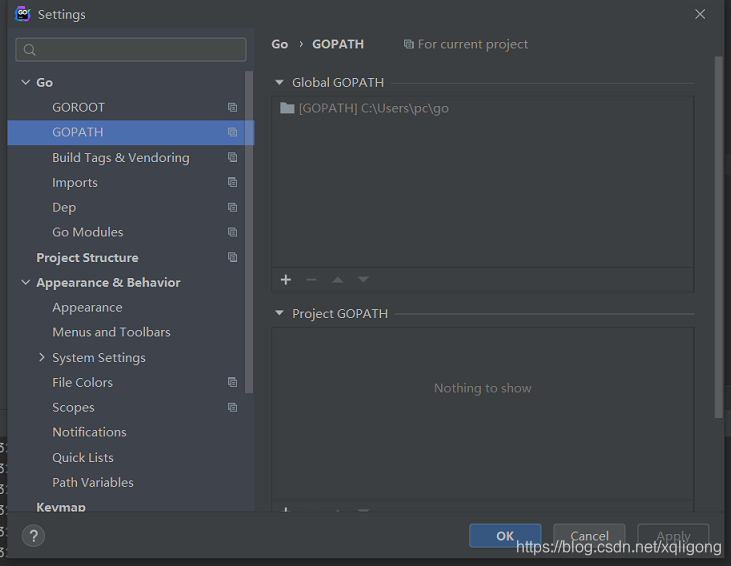Collapse Appearance & Behavior tree node
731x566 pixels.
pos(26,283)
